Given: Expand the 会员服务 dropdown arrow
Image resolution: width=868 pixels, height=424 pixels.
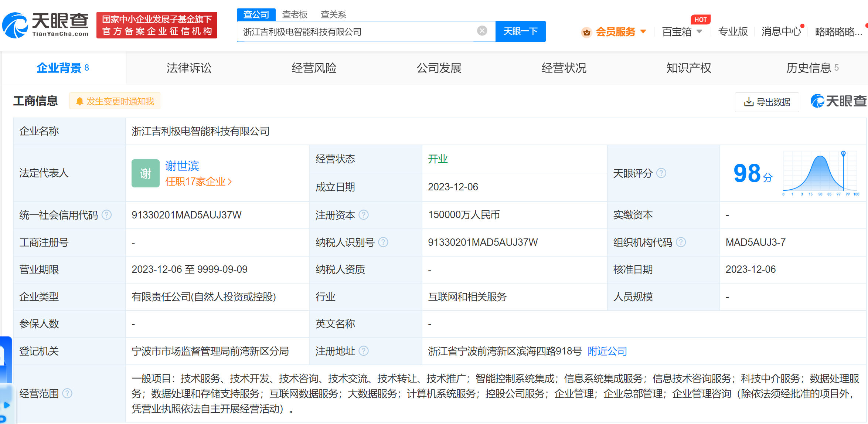Looking at the screenshot, I should [643, 32].
